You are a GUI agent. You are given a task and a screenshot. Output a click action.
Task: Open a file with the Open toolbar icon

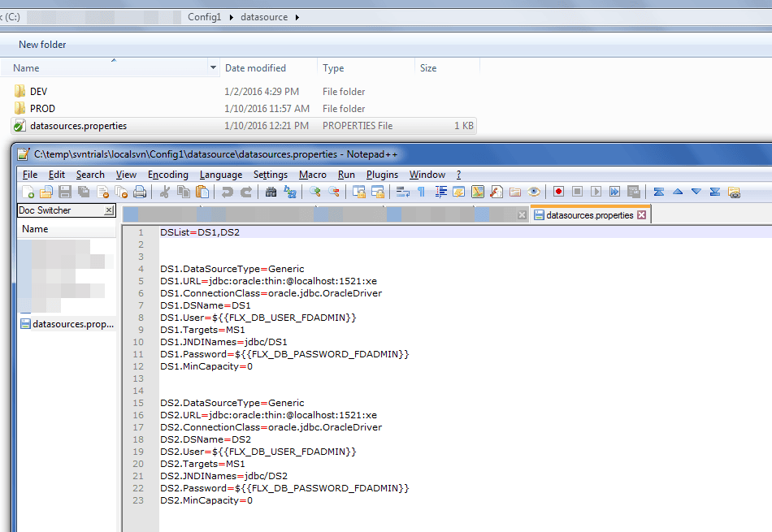coord(46,192)
